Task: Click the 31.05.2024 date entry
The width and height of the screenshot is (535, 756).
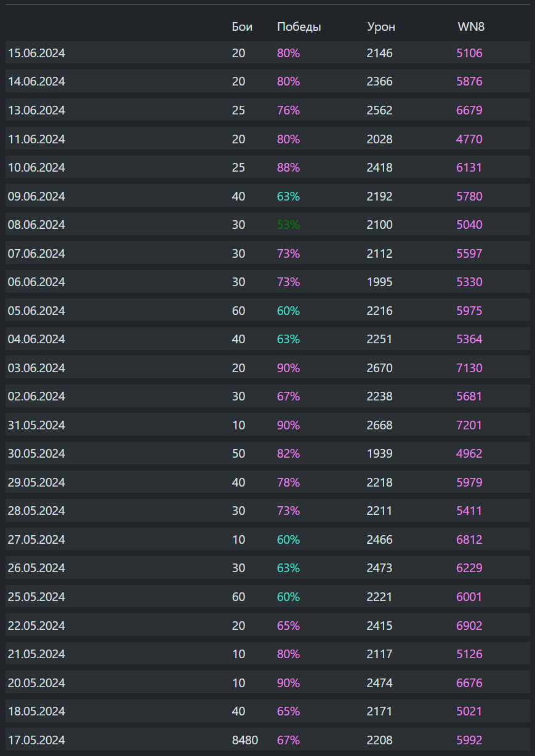Action: 36,425
